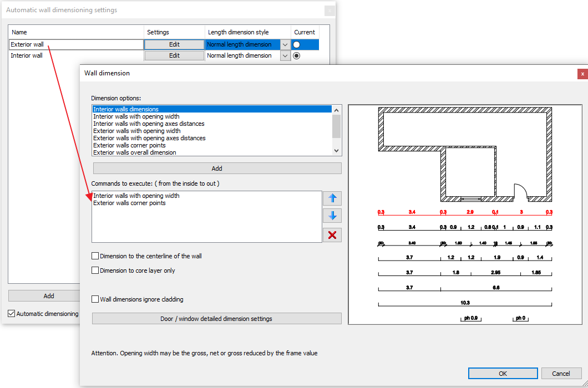
Task: Select Interior wall current radio button
Action: point(297,56)
